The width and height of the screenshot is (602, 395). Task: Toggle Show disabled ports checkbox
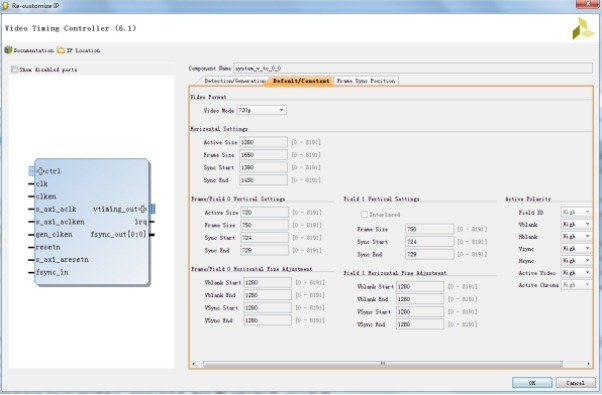pyautogui.click(x=15, y=69)
